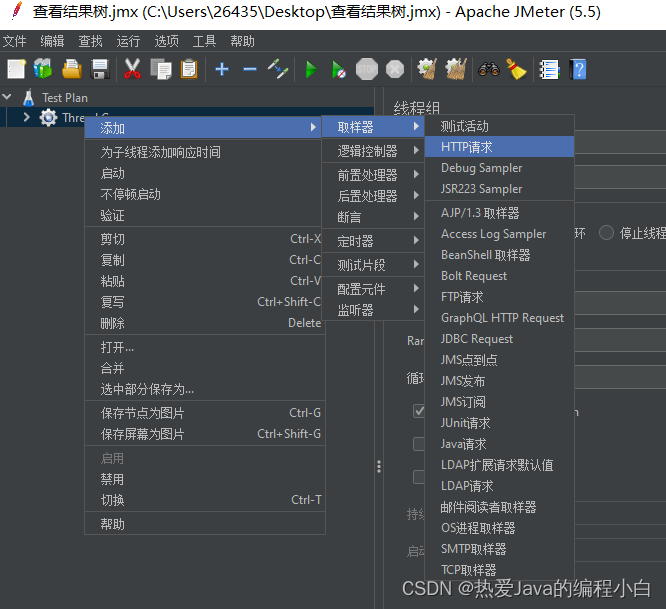Open the 前置处理器 submenu
This screenshot has width=666, height=609.
click(373, 175)
